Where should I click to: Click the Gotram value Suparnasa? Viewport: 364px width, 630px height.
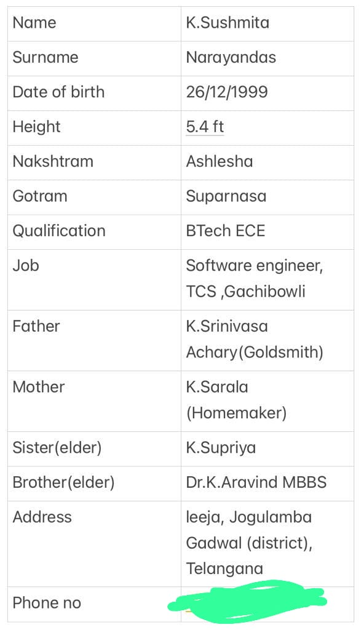pos(226,196)
